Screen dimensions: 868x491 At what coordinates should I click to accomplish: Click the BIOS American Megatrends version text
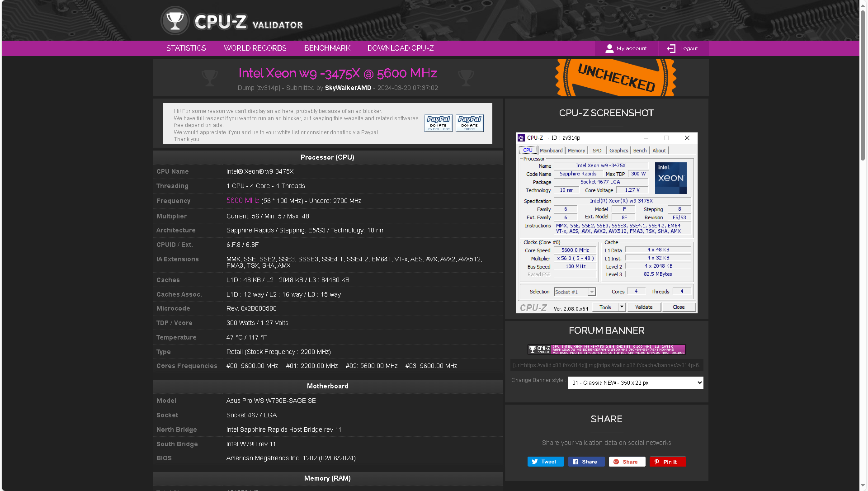pyautogui.click(x=291, y=458)
